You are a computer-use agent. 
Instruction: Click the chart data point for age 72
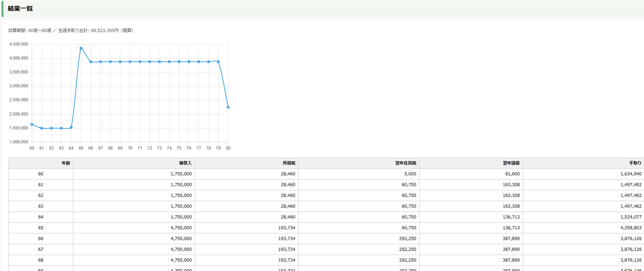150,62
